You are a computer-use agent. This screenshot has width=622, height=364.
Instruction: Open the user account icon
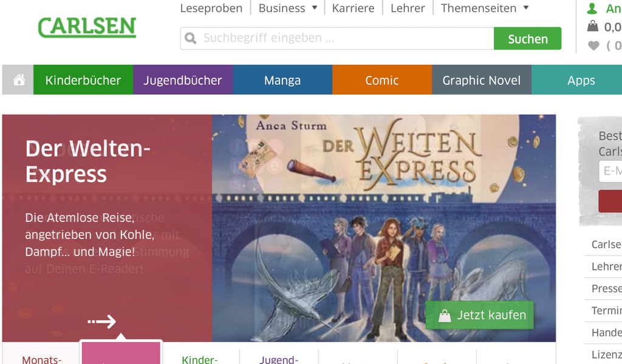tap(592, 8)
